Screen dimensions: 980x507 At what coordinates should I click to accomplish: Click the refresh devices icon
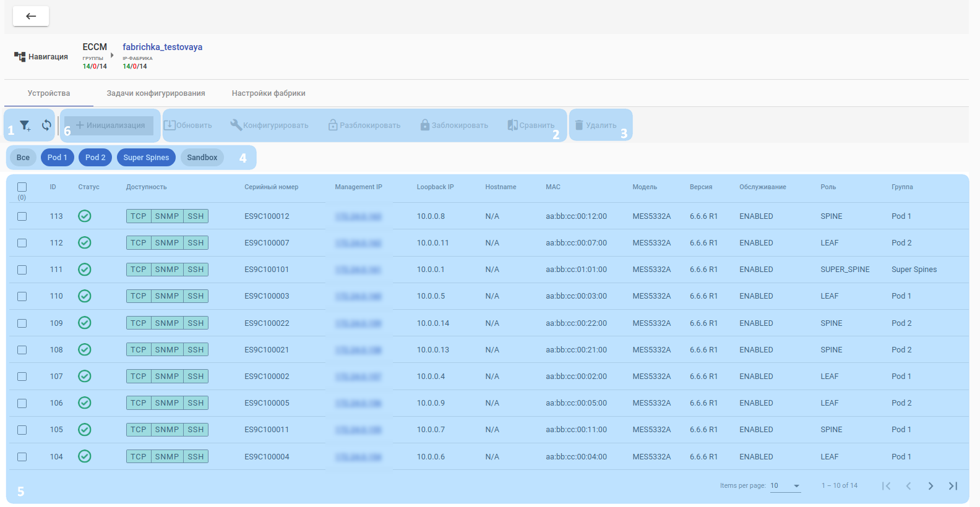point(46,126)
